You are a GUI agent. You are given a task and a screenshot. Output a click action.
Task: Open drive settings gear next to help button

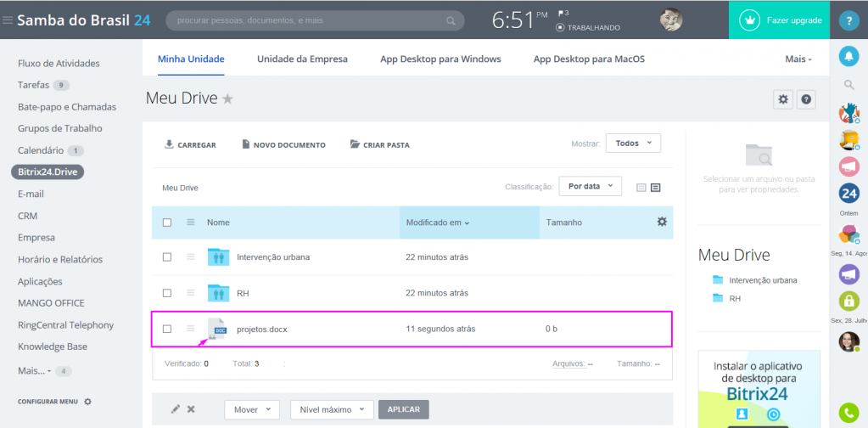[783, 99]
